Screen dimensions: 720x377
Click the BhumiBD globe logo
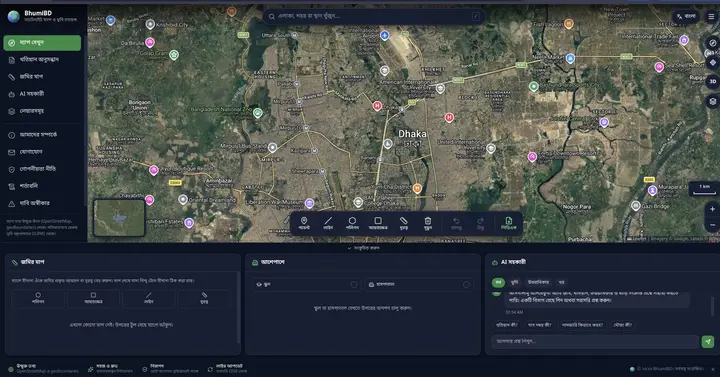click(13, 17)
